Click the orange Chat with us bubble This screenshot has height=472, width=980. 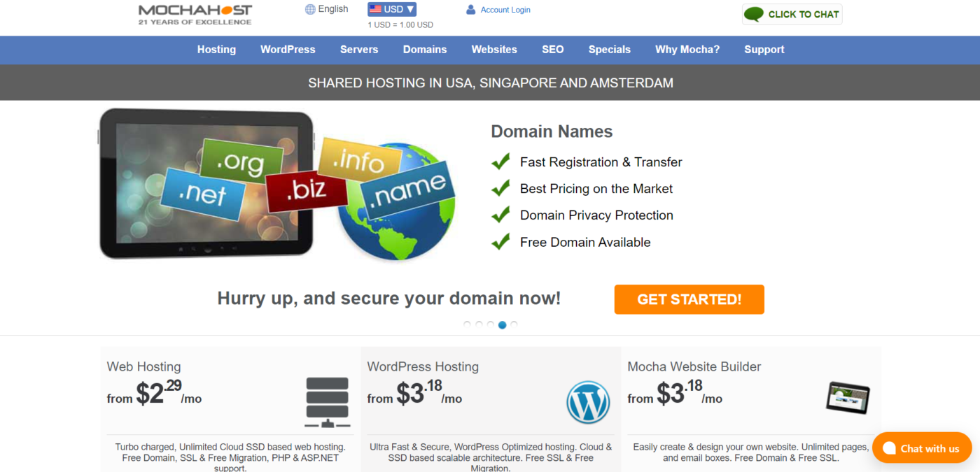coord(922,448)
